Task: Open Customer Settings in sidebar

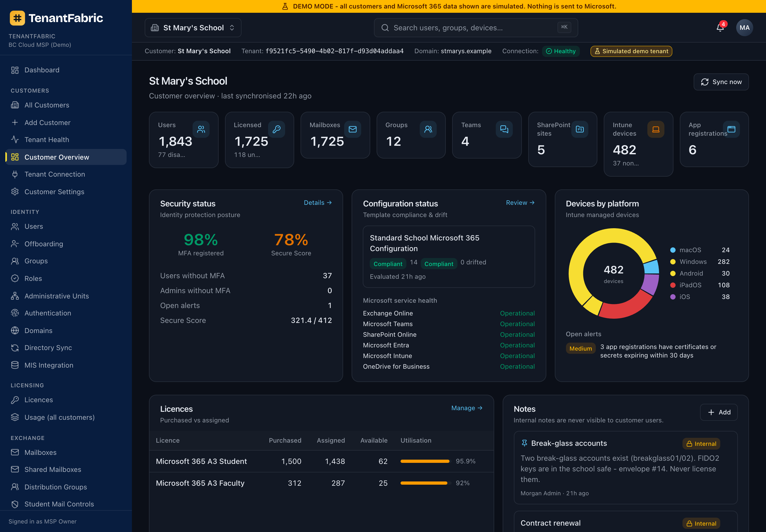Action: point(66,192)
